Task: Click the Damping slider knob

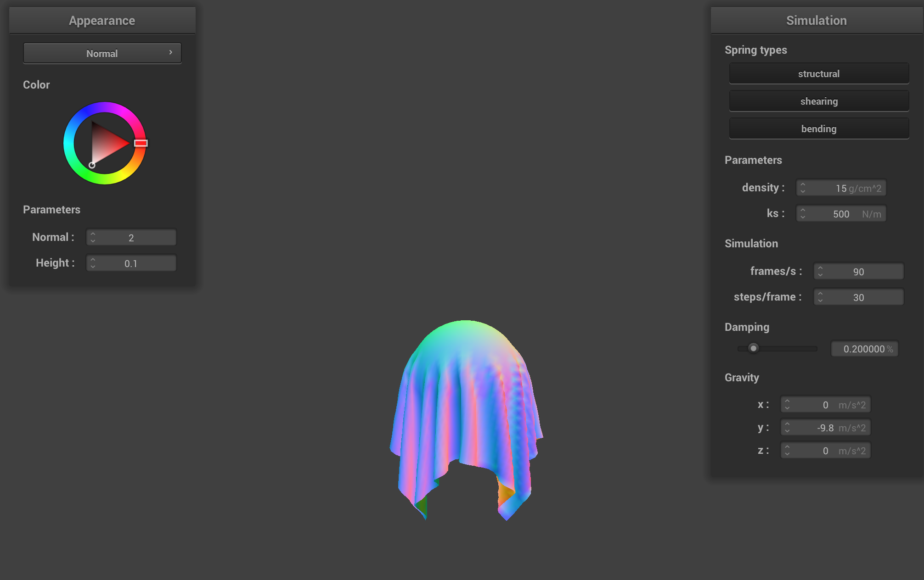Action: point(753,348)
